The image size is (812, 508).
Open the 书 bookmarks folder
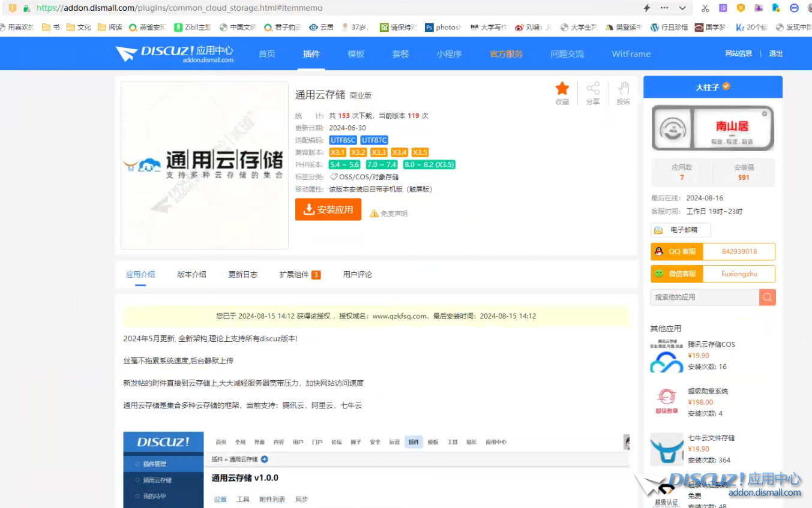tap(51, 27)
